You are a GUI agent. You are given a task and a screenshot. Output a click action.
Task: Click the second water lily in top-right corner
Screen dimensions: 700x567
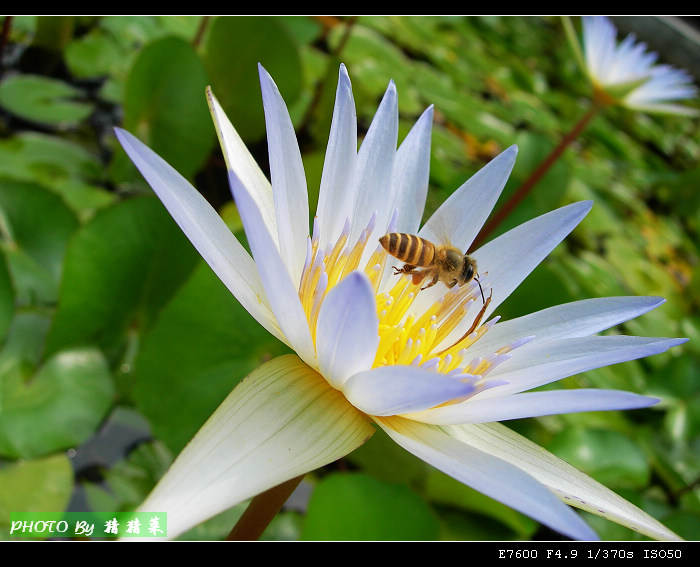tap(630, 68)
